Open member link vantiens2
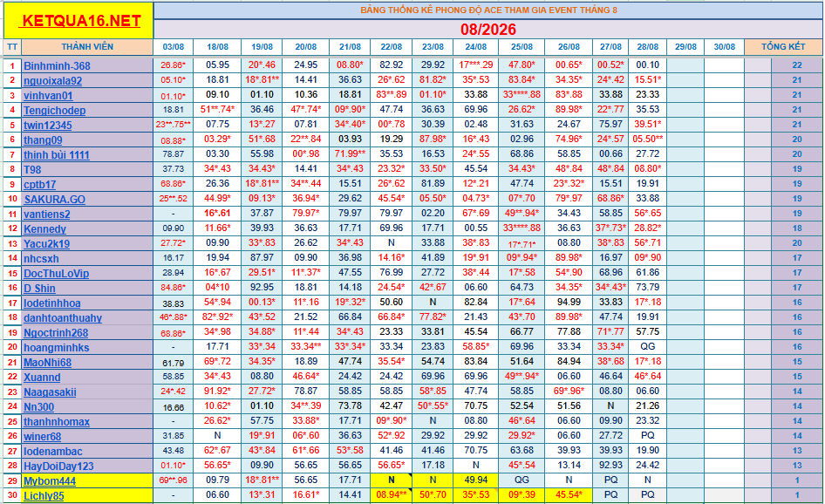Viewport: 825px width, 504px height. (47, 215)
